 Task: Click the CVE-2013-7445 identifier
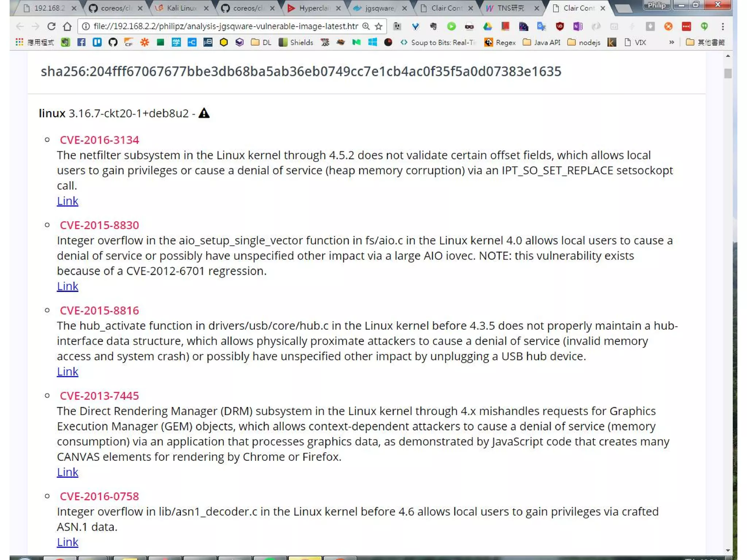[x=99, y=396]
